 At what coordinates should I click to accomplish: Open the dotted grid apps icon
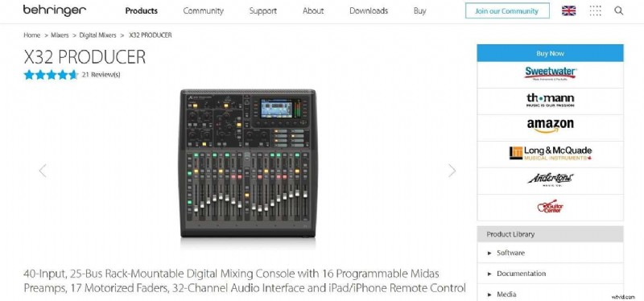(x=595, y=11)
